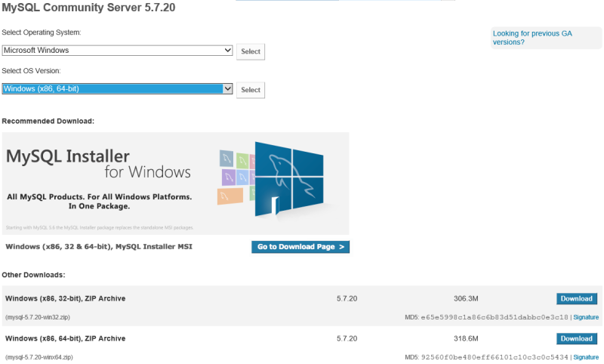The width and height of the screenshot is (604, 364).
Task: Open Looking for previous GA versions link
Action: [532, 38]
